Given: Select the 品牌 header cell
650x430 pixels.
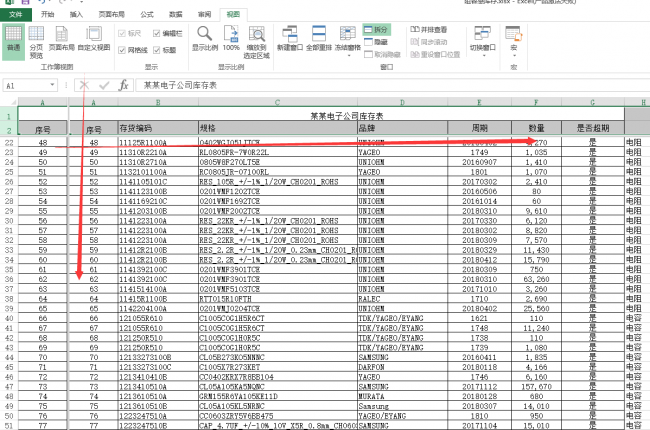Looking at the screenshot, I should pos(402,128).
